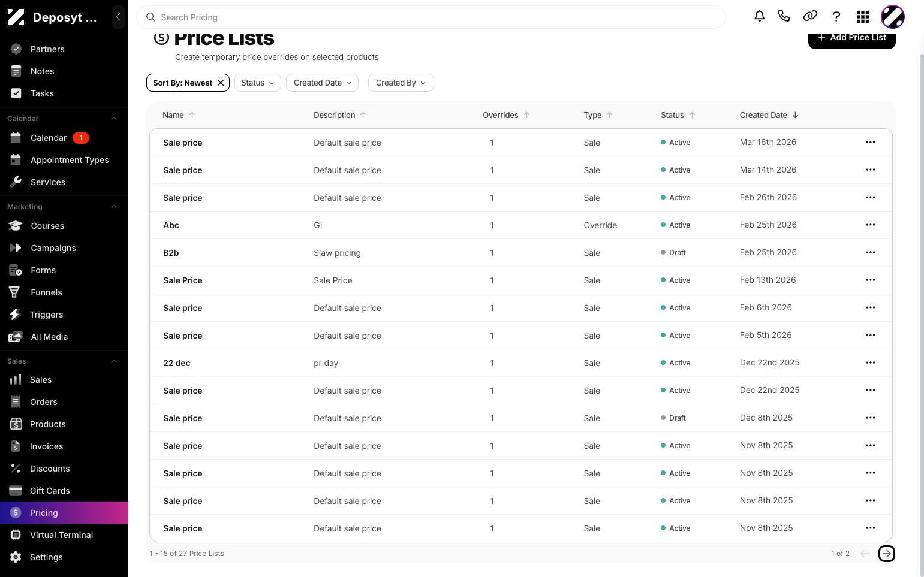Sort table by Description column
Viewport: 924px width, 577px height.
point(340,115)
